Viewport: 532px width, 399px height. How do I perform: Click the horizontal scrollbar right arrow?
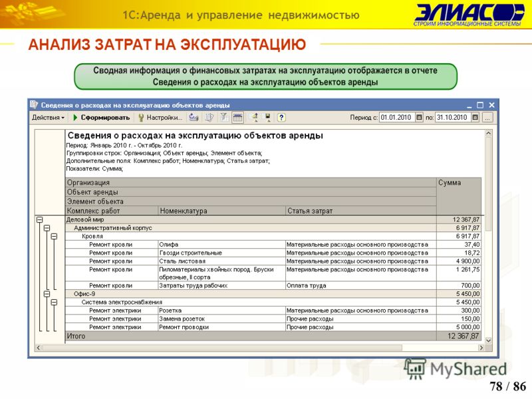coord(481,348)
